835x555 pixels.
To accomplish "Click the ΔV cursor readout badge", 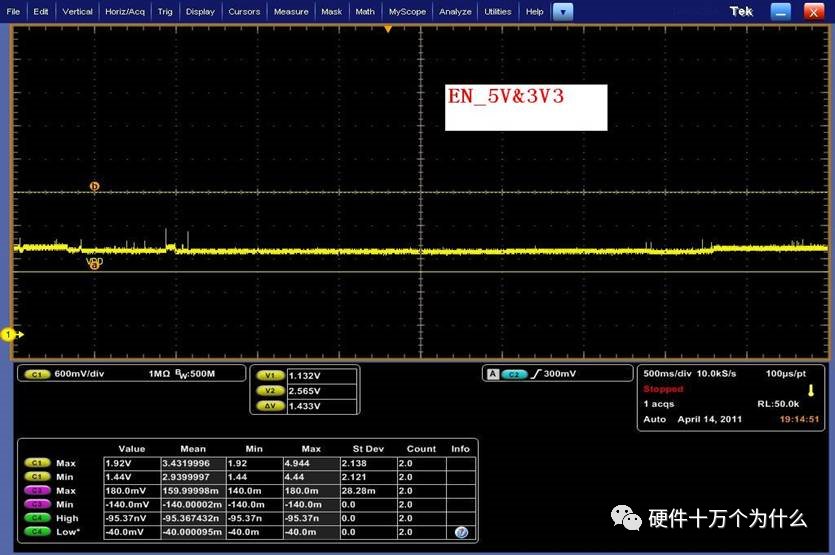I will tap(269, 407).
